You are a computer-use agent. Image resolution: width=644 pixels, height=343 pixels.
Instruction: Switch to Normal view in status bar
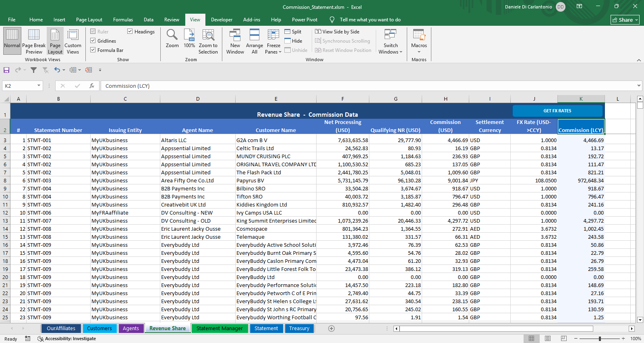pyautogui.click(x=531, y=339)
